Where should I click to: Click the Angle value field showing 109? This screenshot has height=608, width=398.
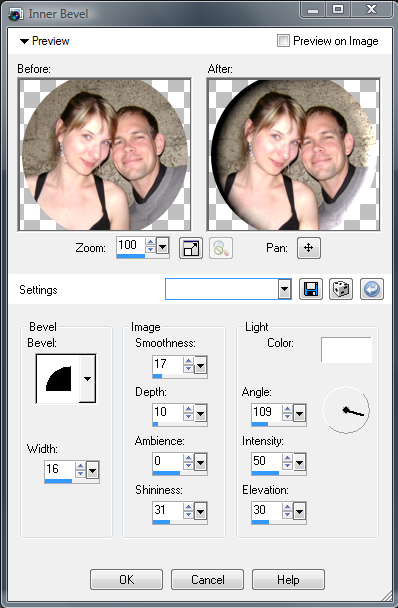267,412
